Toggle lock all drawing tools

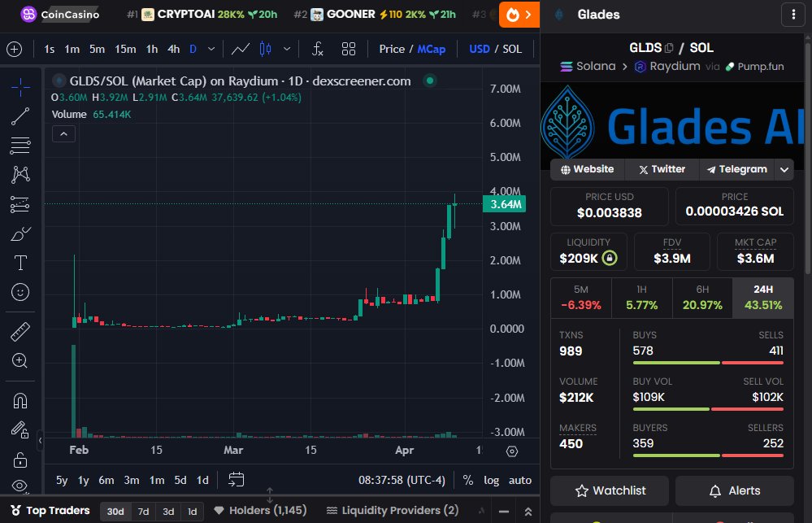click(x=20, y=460)
